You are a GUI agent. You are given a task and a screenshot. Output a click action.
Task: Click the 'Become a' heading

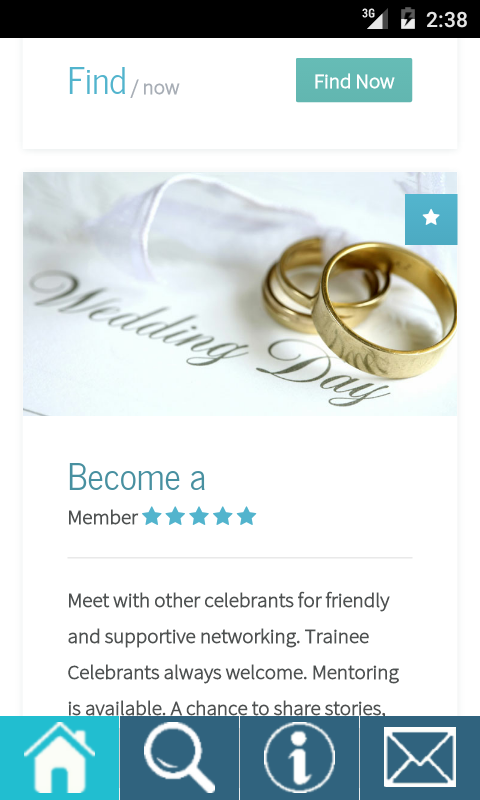[x=137, y=477]
